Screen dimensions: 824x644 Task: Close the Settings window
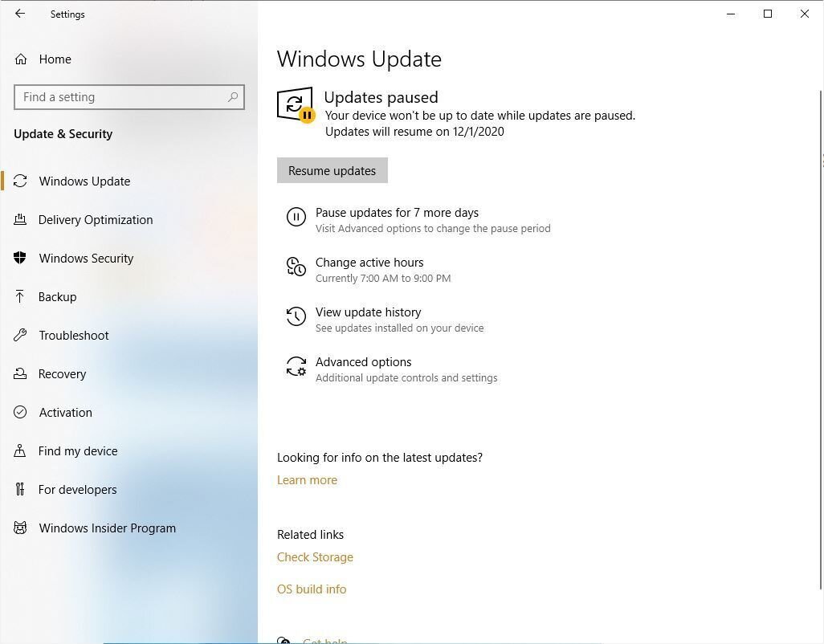coord(804,14)
